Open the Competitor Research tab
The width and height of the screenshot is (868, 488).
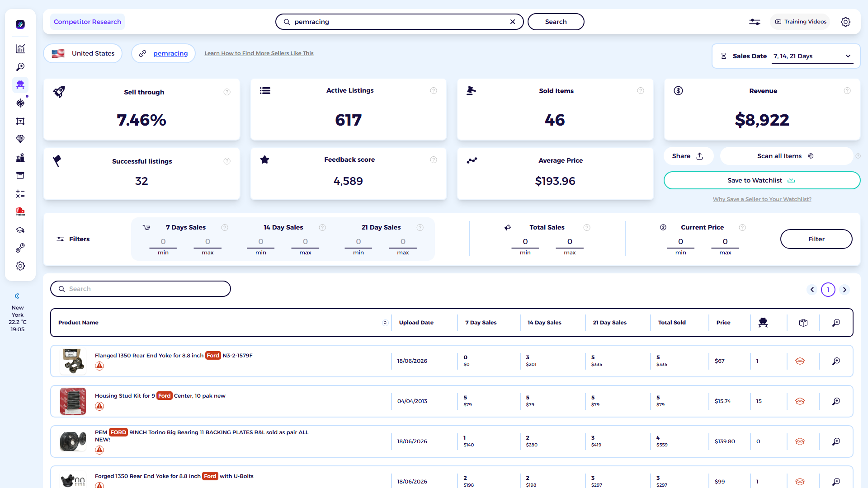pos(87,22)
